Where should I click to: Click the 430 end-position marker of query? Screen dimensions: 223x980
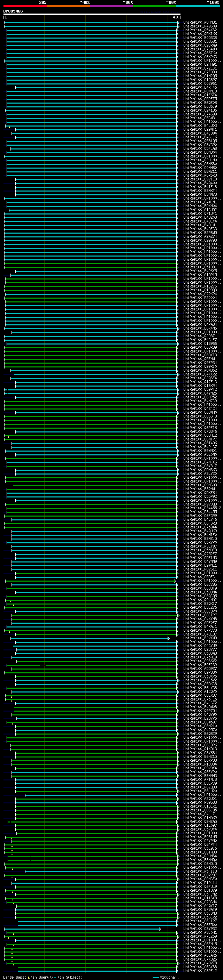click(x=176, y=17)
